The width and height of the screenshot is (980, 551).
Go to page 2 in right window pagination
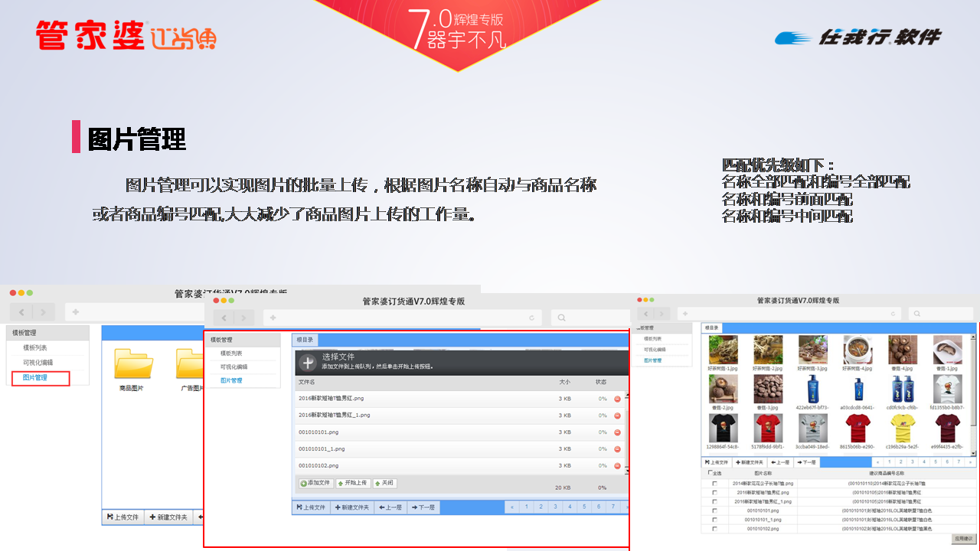click(x=900, y=462)
